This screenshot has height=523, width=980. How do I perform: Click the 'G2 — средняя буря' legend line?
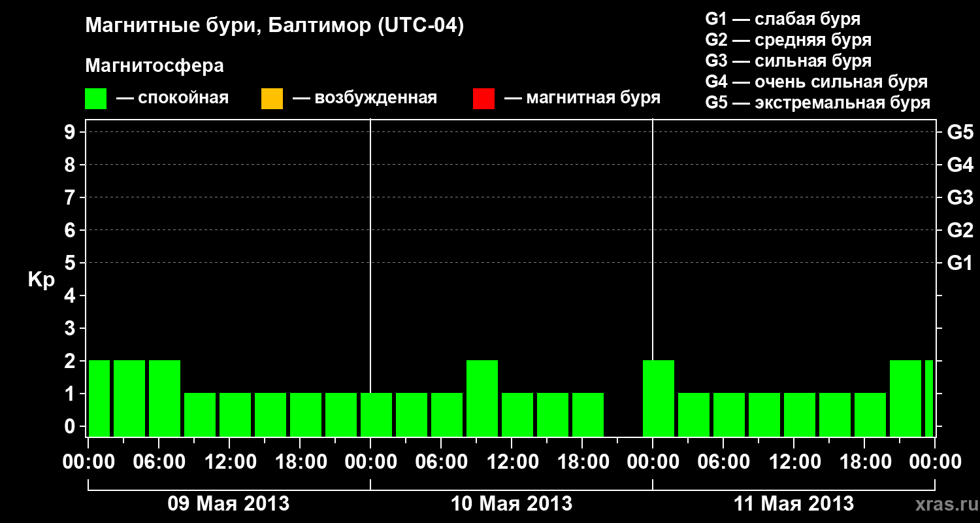(789, 40)
